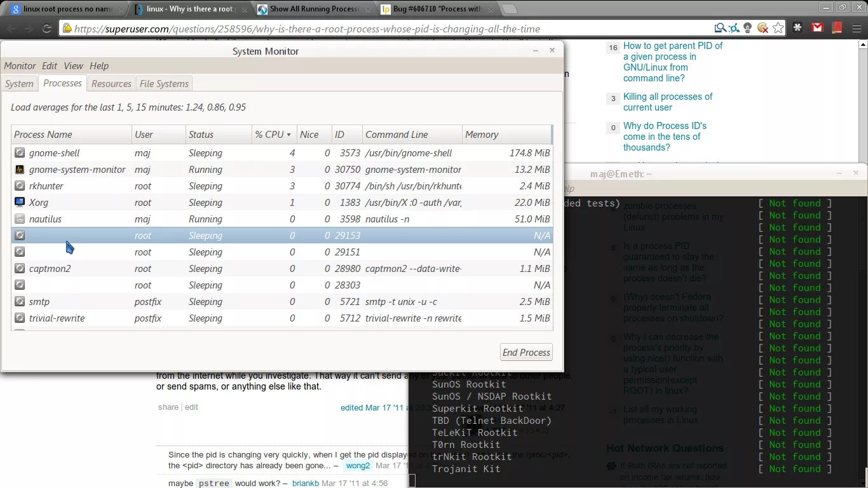Click the nautilus process icon
Image resolution: width=868 pixels, height=488 pixels.
coord(20,219)
